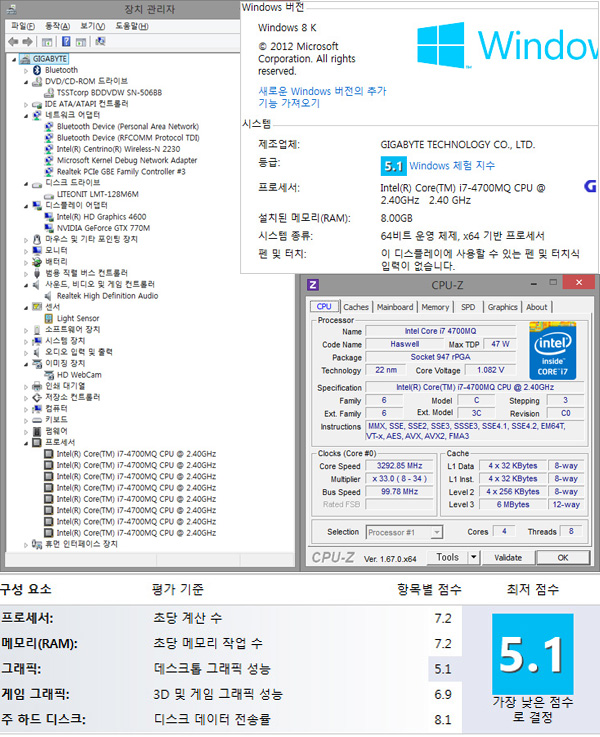The image size is (600, 737).
Task: Click the Forward arrow in Device Manager toolbar
Action: click(x=28, y=42)
